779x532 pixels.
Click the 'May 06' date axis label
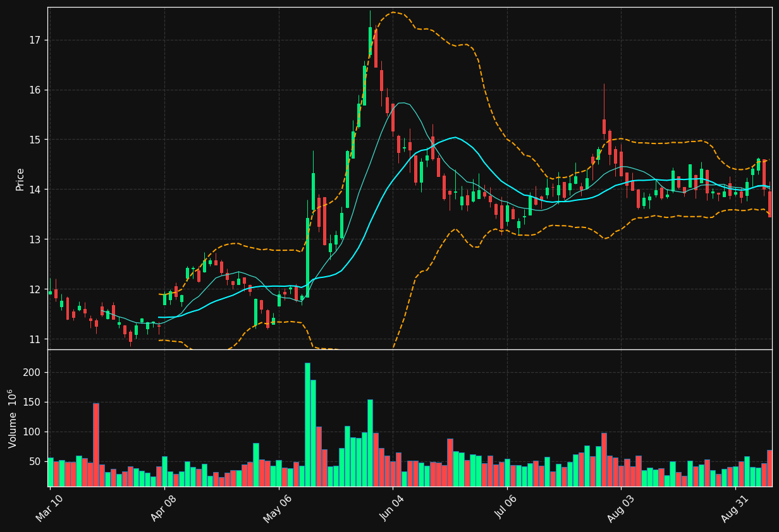click(x=277, y=507)
